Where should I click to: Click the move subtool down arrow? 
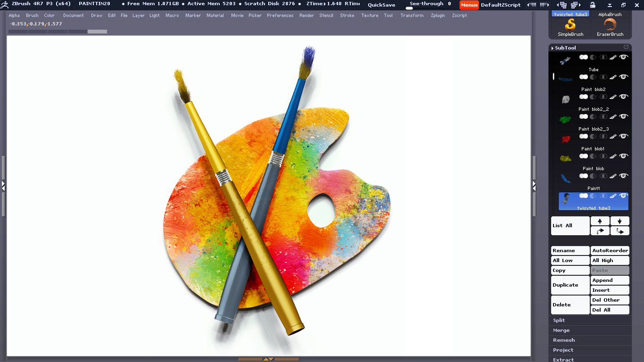tap(619, 221)
